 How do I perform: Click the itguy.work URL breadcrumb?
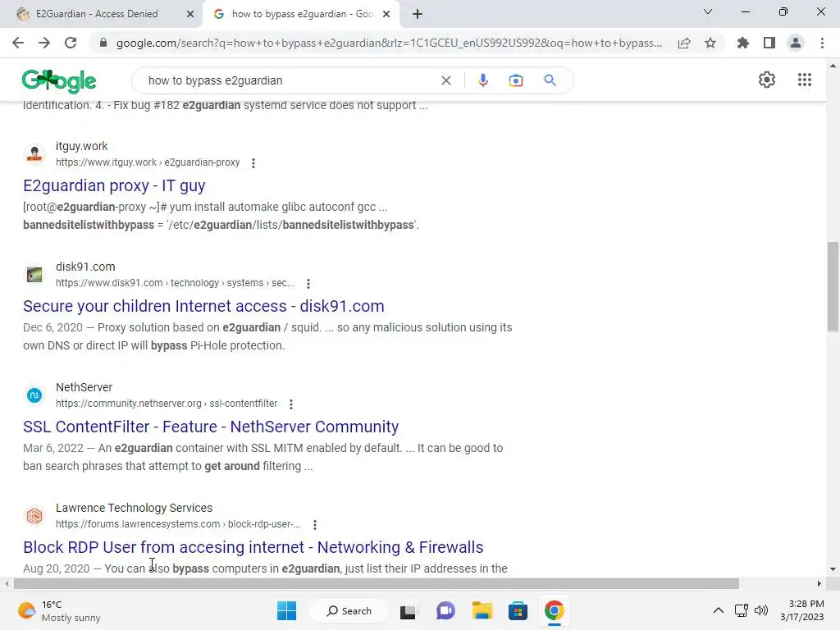point(148,162)
